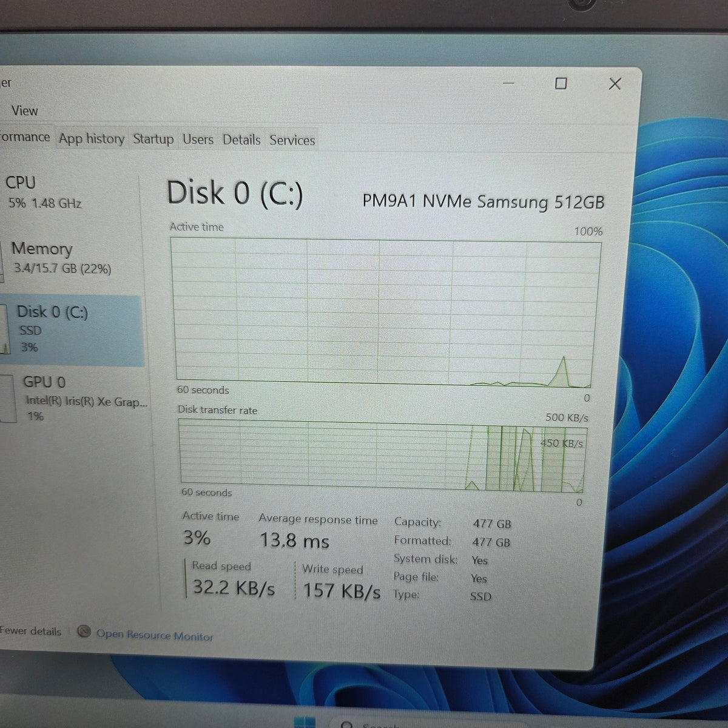728x728 pixels.
Task: Click the Resource Monitor icon
Action: tap(84, 632)
